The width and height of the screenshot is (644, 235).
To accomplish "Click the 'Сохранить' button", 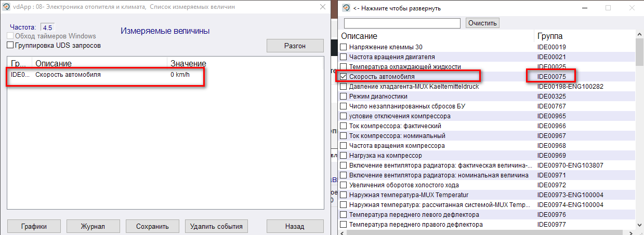I will click(152, 226).
